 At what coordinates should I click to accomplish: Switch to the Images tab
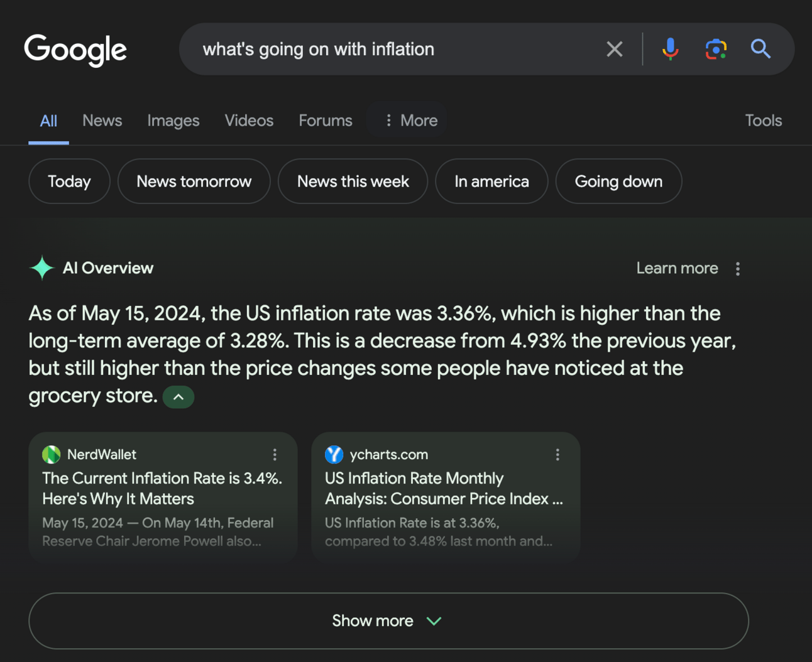(173, 121)
